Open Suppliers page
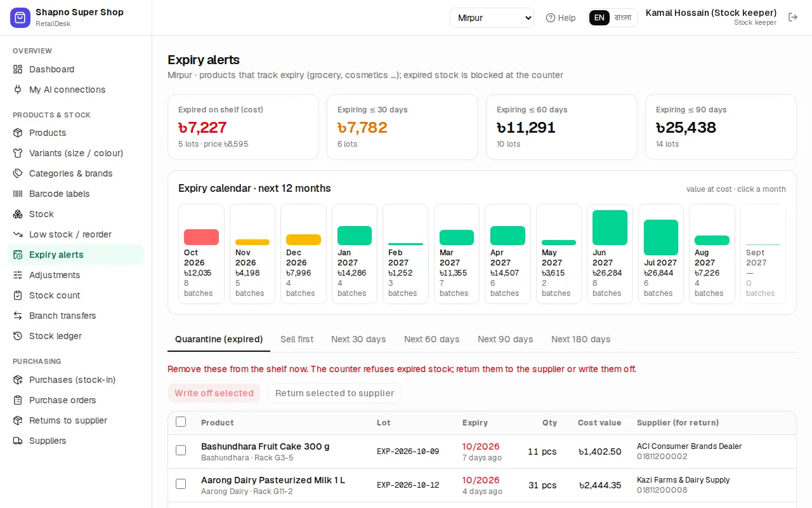The image size is (812, 508). [x=76, y=441]
